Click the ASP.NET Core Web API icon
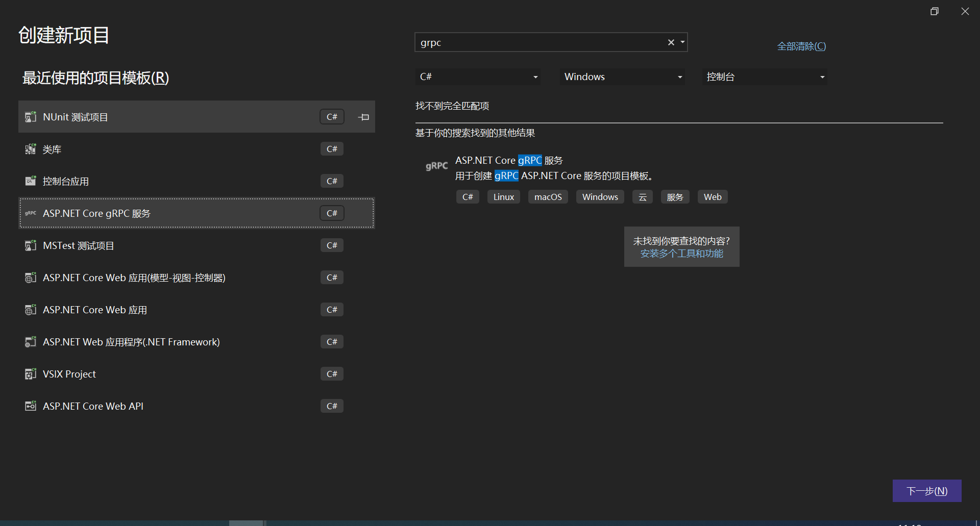 coord(31,406)
